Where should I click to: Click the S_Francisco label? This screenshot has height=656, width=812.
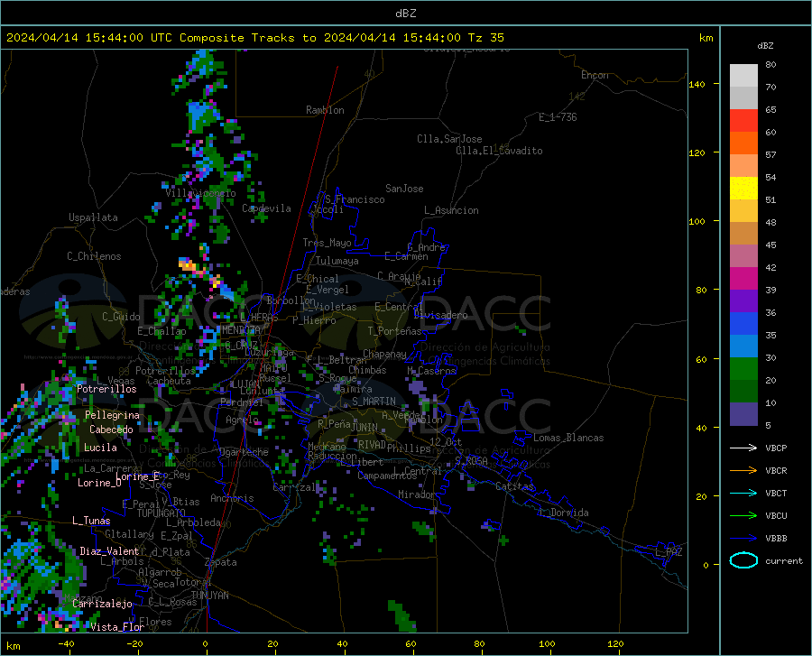coord(355,199)
